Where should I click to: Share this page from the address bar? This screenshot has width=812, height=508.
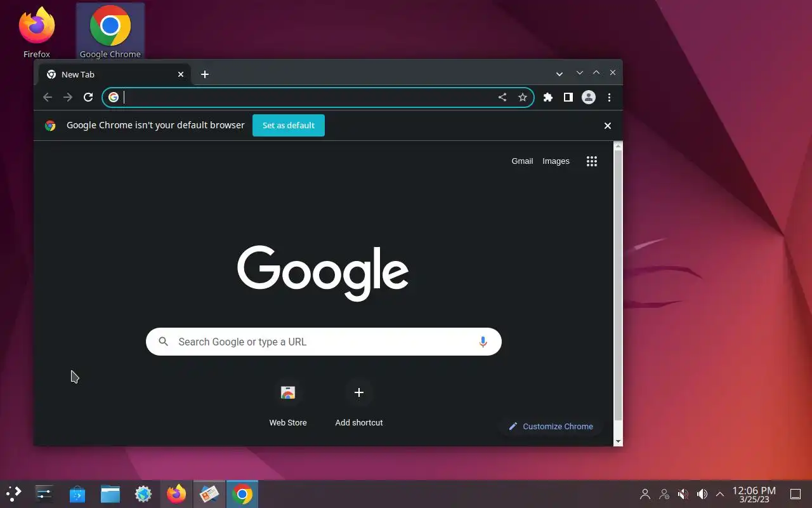(x=502, y=97)
